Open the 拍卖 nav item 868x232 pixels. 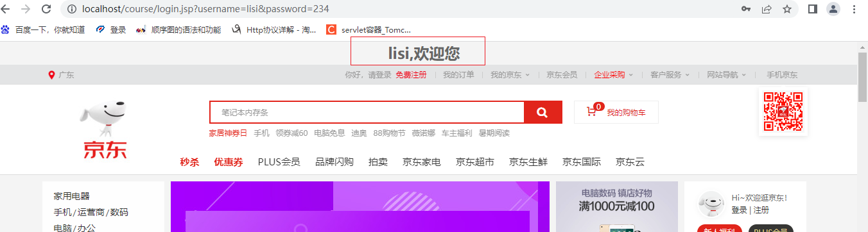(x=378, y=162)
